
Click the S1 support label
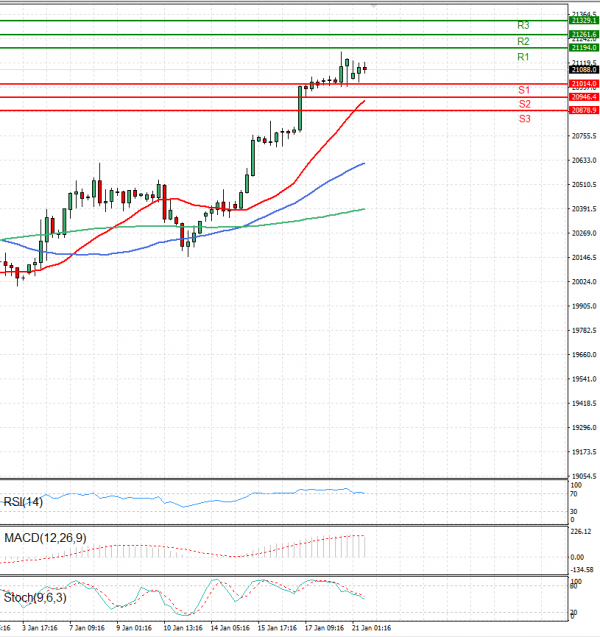click(x=524, y=90)
